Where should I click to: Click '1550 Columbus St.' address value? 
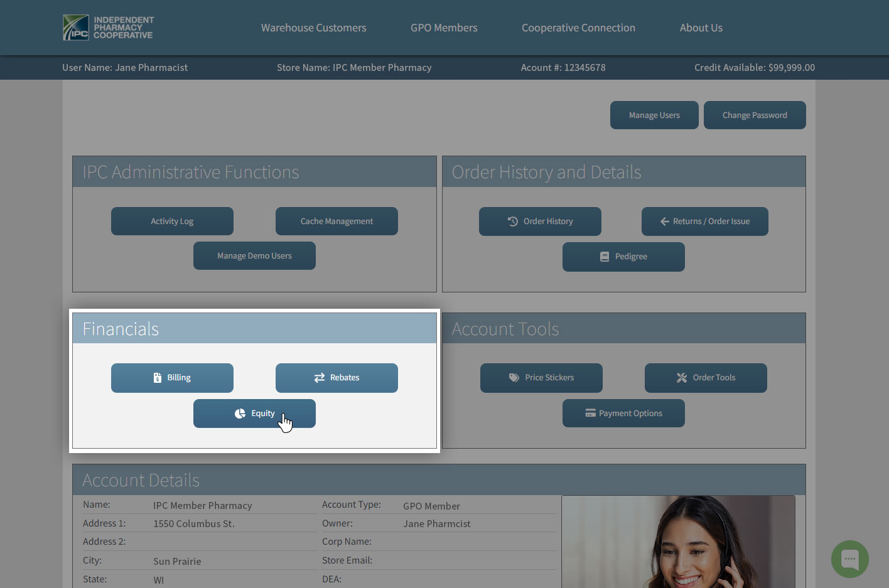coord(194,524)
